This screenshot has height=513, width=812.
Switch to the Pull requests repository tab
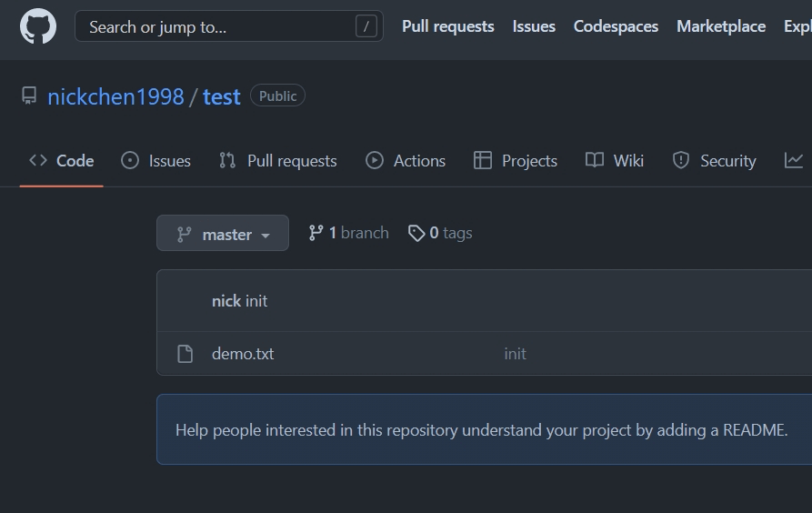coord(277,160)
